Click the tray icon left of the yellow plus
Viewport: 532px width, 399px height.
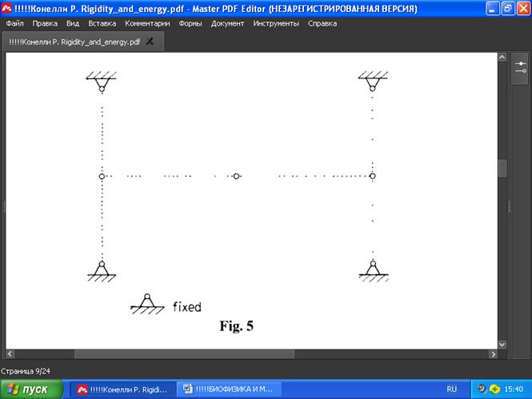[x=482, y=389]
